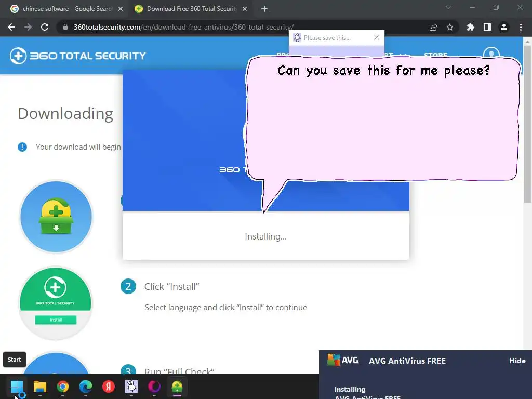Open Yandex browser from taskbar
532x399 pixels.
109,387
